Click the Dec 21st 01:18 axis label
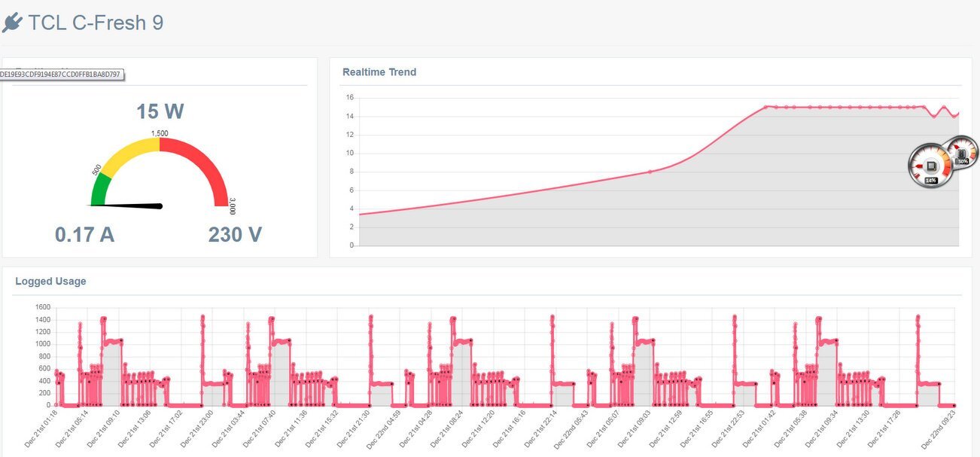 [41, 428]
